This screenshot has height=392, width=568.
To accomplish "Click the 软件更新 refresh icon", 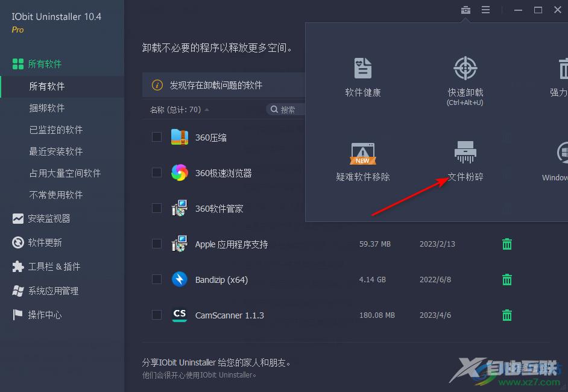I will 17,242.
